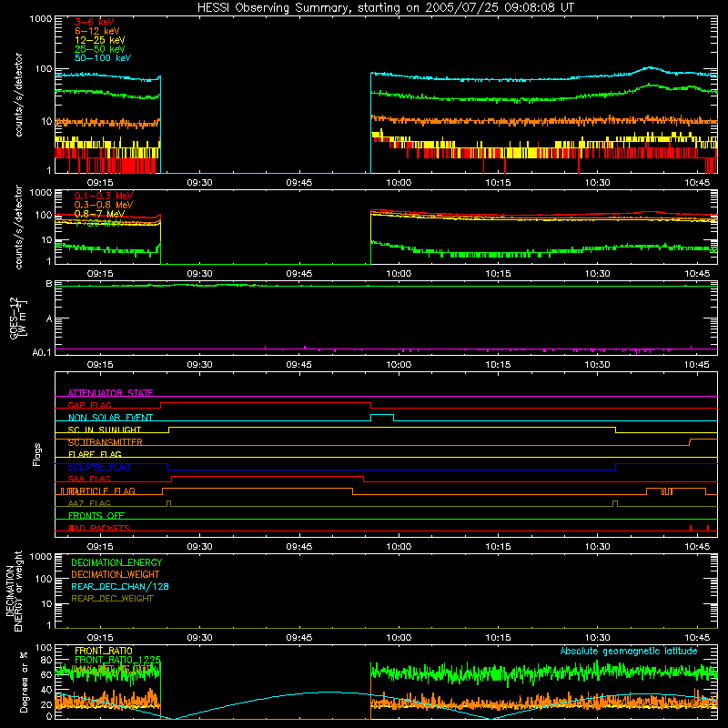Click the GAP_FLAG label
Image resolution: width=728 pixels, height=728 pixels.
click(x=89, y=405)
